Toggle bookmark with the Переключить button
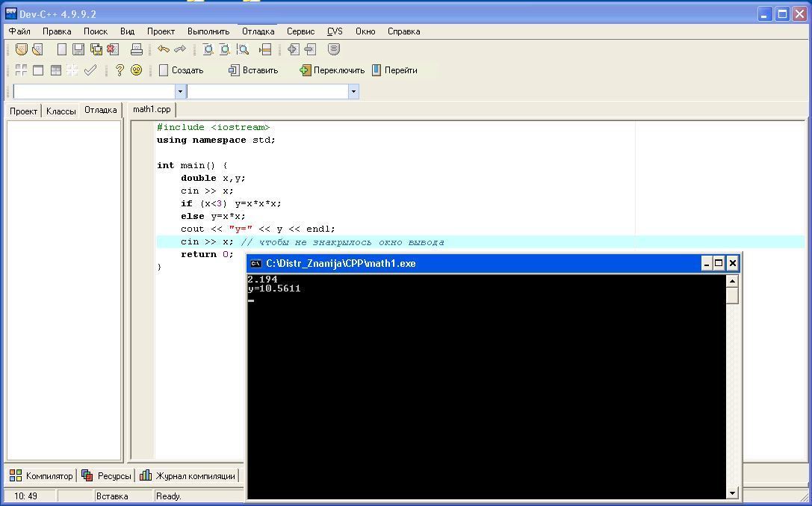Screen dimensions: 812x506 [332, 70]
